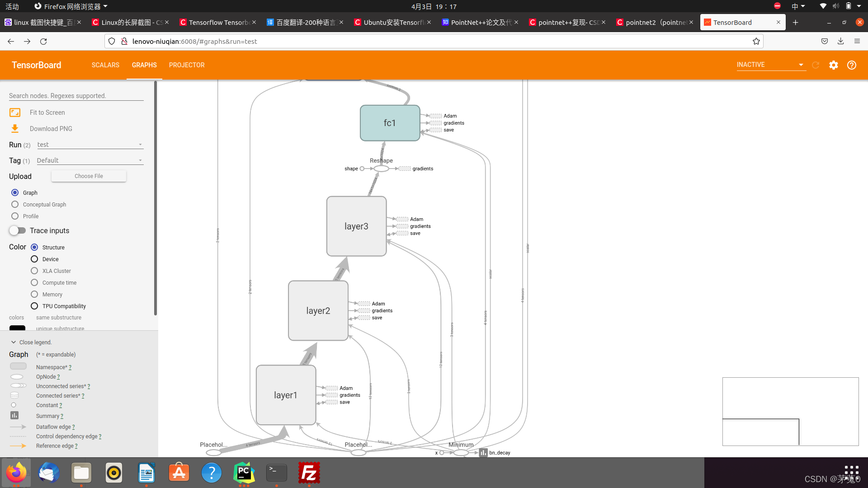Reload the browser page

(43, 41)
